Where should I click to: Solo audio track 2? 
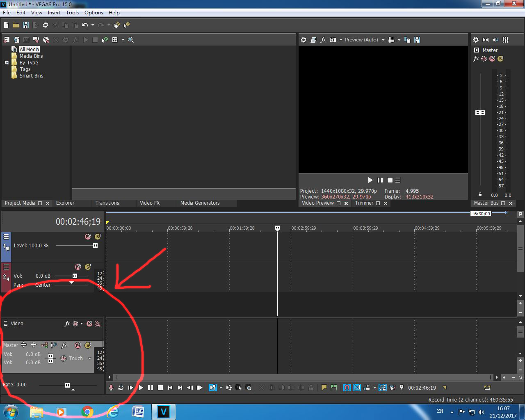click(88, 267)
